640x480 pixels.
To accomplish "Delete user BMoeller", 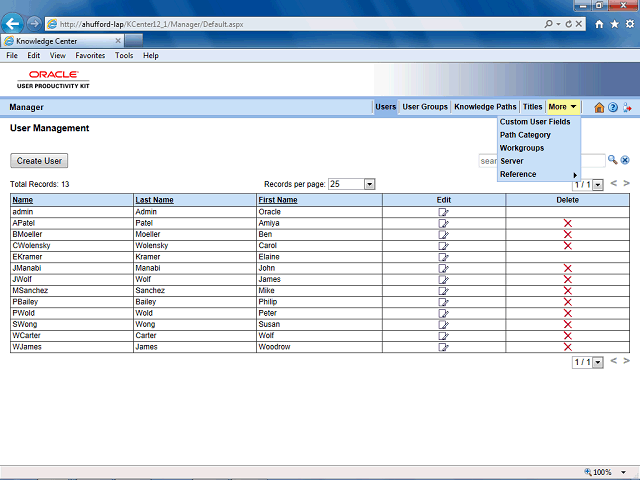I will click(x=567, y=234).
